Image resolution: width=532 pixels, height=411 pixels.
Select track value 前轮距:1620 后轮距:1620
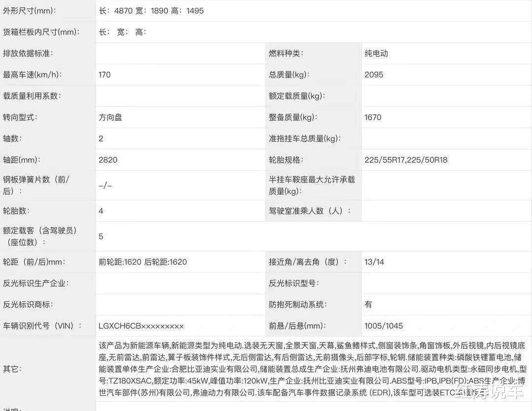pos(143,262)
